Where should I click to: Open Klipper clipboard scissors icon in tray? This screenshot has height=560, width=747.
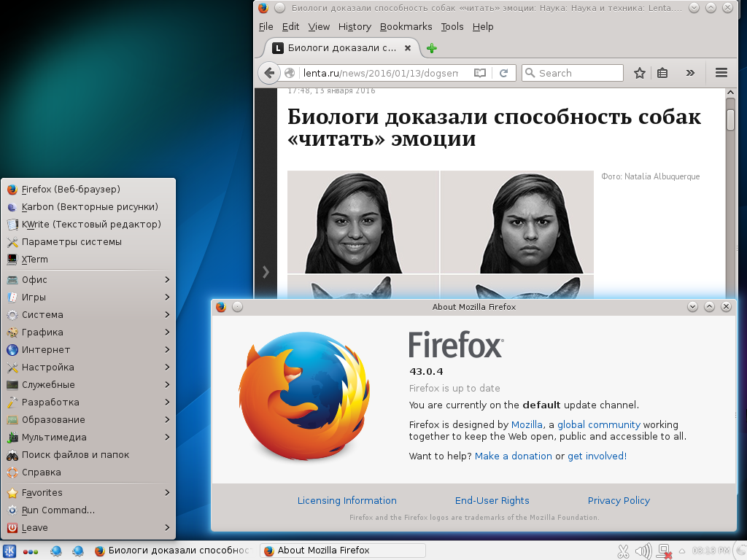[x=623, y=551]
